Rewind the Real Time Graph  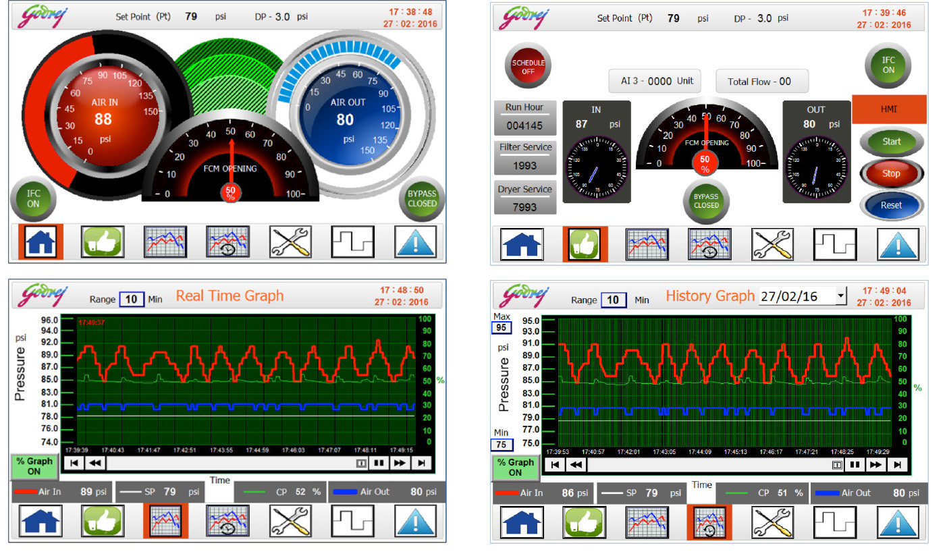pyautogui.click(x=95, y=463)
